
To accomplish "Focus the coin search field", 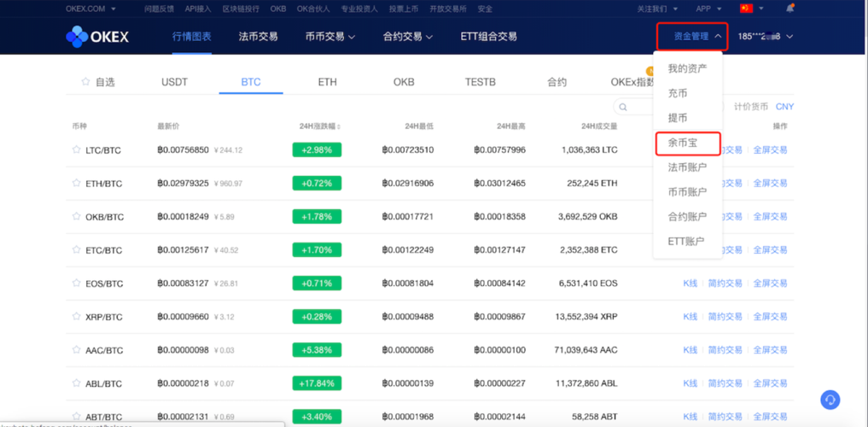I will [x=670, y=107].
